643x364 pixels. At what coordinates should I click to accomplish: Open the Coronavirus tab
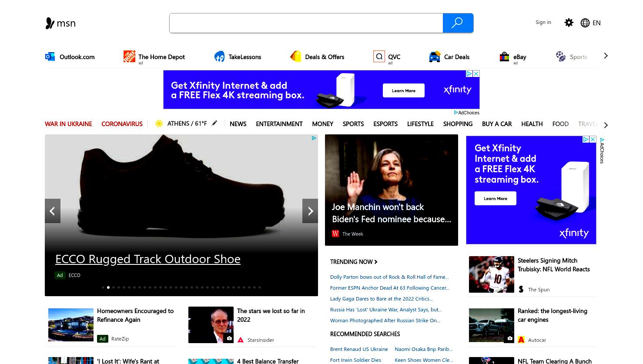pyautogui.click(x=122, y=124)
